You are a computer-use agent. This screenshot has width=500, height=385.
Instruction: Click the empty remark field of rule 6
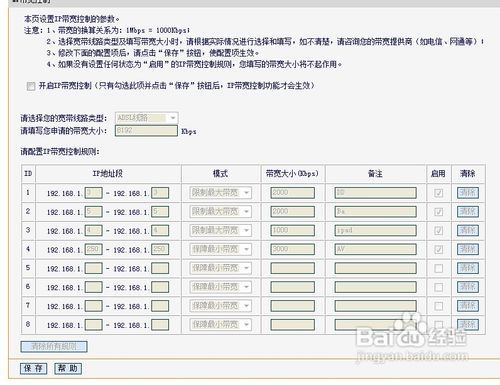tap(375, 287)
